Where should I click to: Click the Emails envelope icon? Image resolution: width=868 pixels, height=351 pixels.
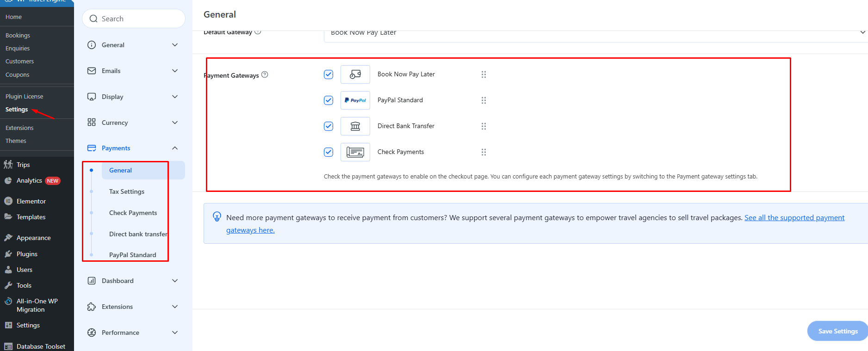point(92,71)
